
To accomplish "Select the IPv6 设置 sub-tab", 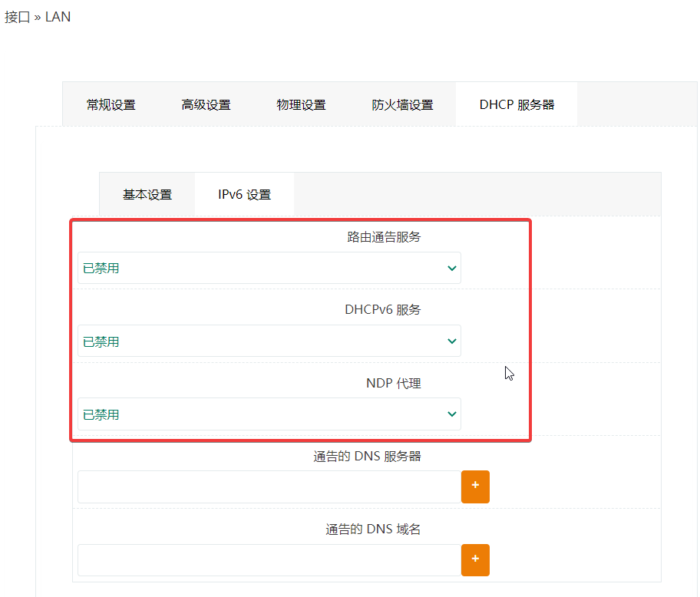I will point(244,195).
